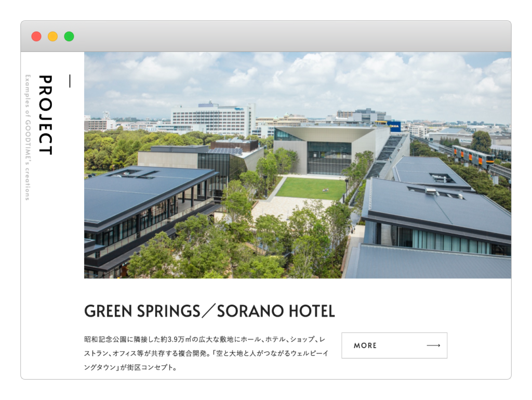Click the white hospital building in background
The height and width of the screenshot is (400, 532).
coord(213,119)
